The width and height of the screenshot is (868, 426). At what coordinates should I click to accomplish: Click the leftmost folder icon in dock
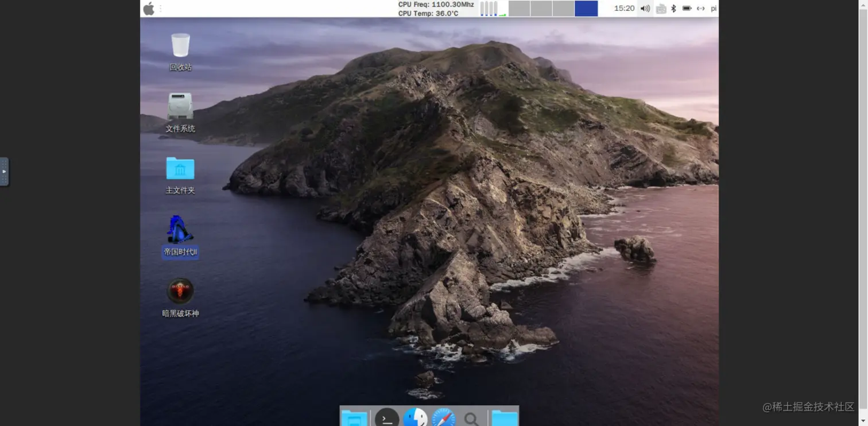pyautogui.click(x=354, y=417)
